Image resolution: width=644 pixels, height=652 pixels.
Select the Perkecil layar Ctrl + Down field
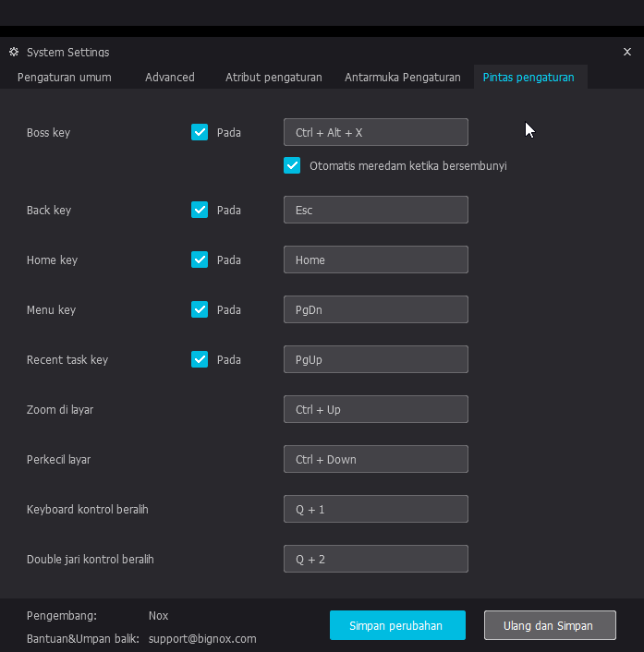click(376, 459)
